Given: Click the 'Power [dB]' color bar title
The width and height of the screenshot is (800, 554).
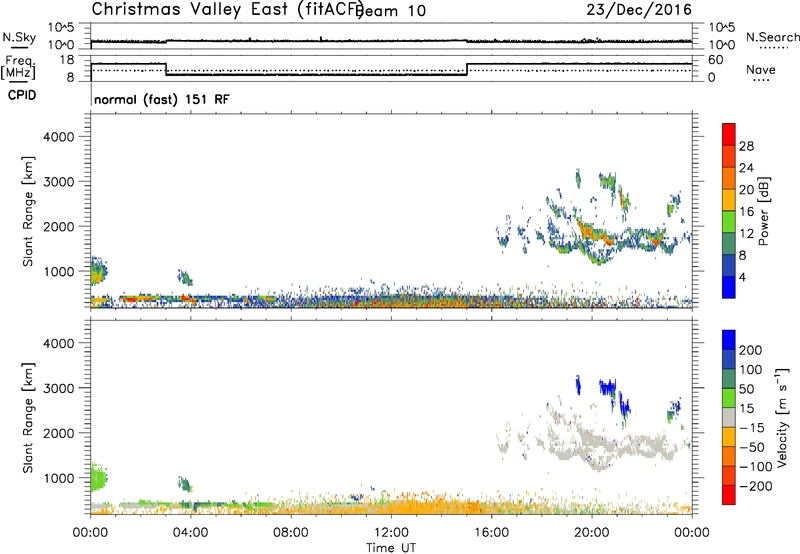Looking at the screenshot, I should (763, 211).
